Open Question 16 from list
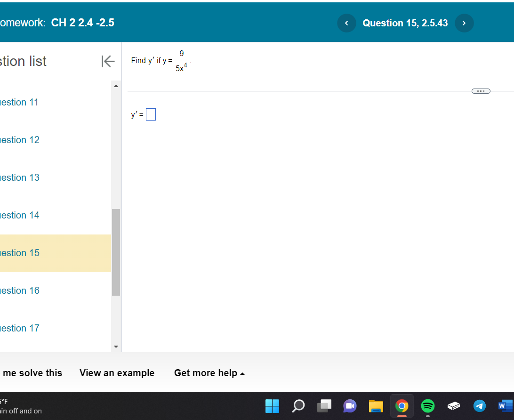514x420 pixels. pos(20,291)
